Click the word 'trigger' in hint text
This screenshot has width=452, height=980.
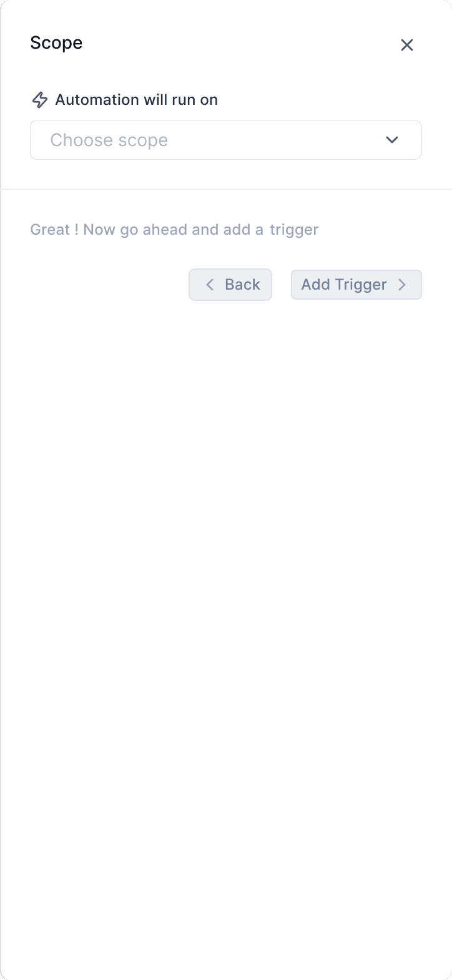294,230
